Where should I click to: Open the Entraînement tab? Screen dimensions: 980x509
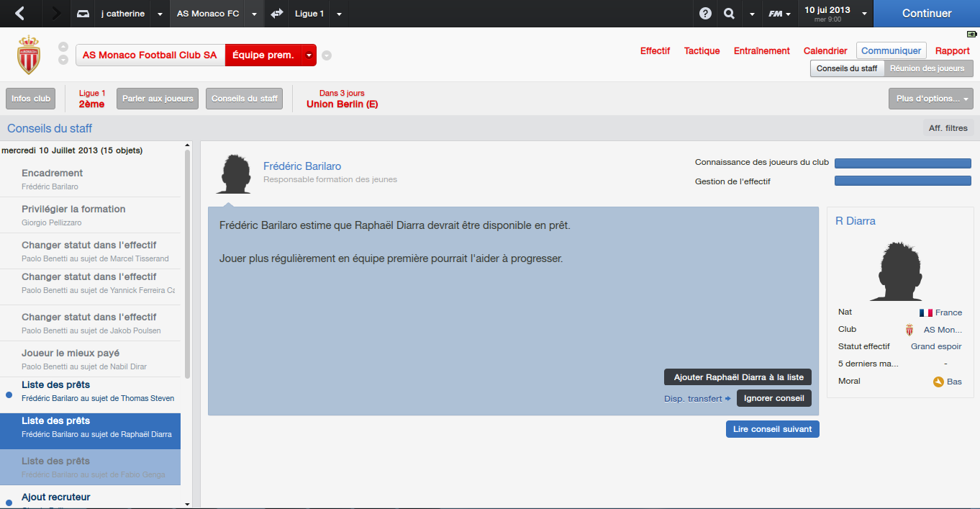(x=762, y=51)
